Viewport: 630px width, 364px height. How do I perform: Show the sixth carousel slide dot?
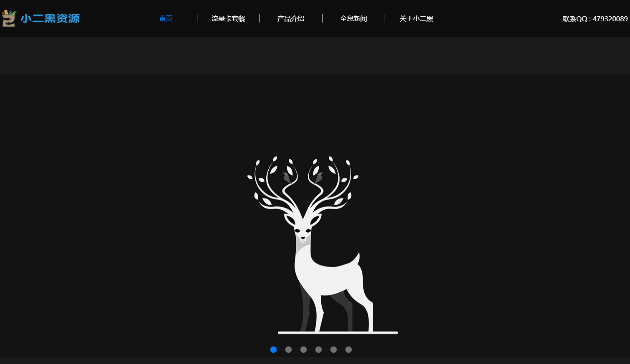coord(348,349)
